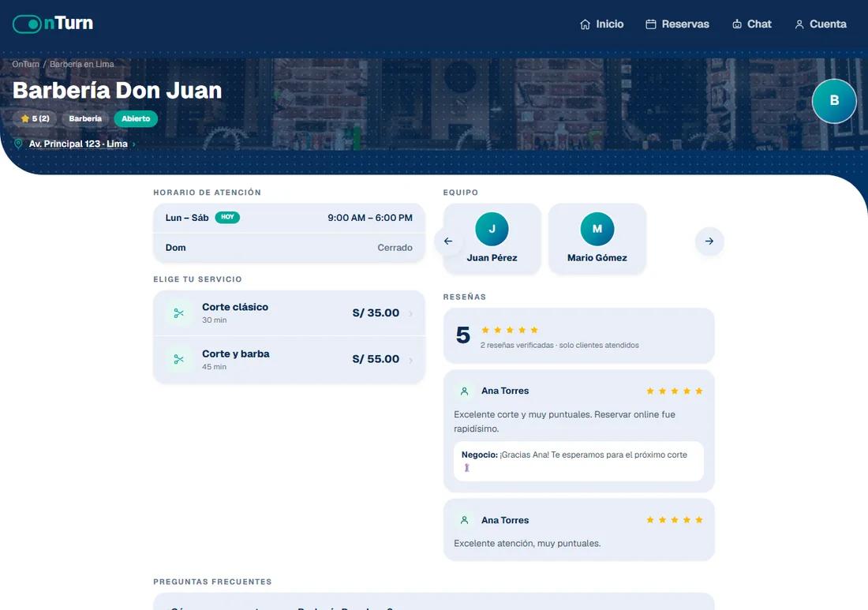Click the J avatar of Juan Pérez
Screen dimensions: 868x610
point(492,229)
